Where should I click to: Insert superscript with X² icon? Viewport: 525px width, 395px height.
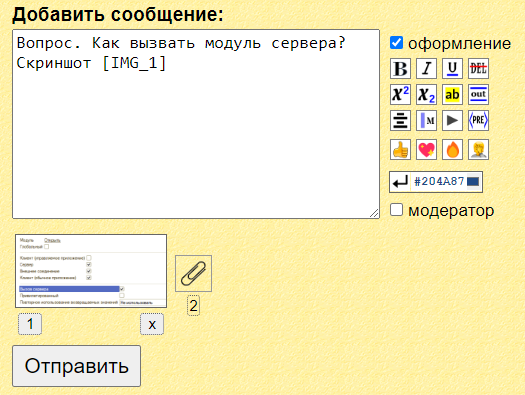[400, 94]
